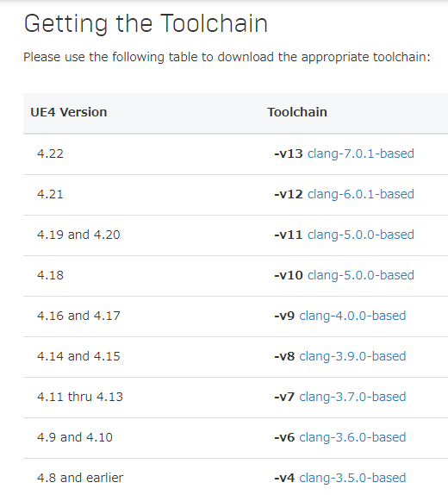The width and height of the screenshot is (448, 495).
Task: Open the clang-4.0.0-based link
Action: coord(352,316)
